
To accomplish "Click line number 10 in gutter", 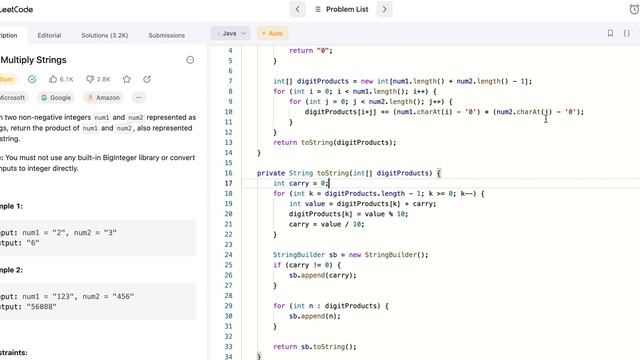I will tap(229, 112).
